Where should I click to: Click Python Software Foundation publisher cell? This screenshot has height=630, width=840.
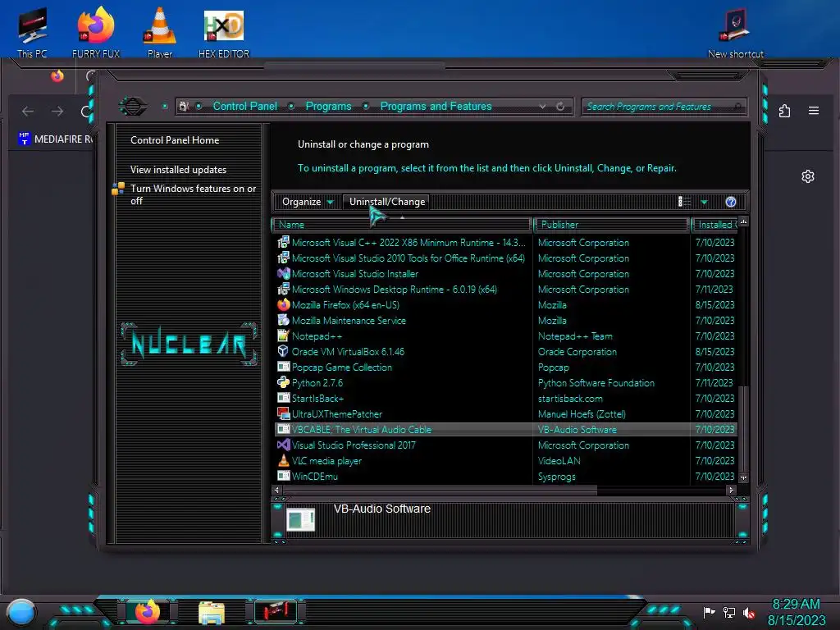(x=596, y=382)
